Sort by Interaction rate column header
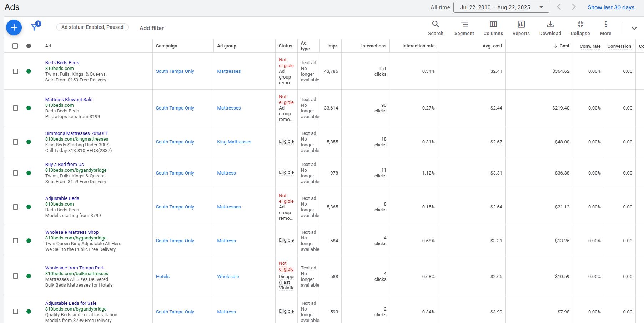Image resolution: width=644 pixels, height=323 pixels. 418,46
